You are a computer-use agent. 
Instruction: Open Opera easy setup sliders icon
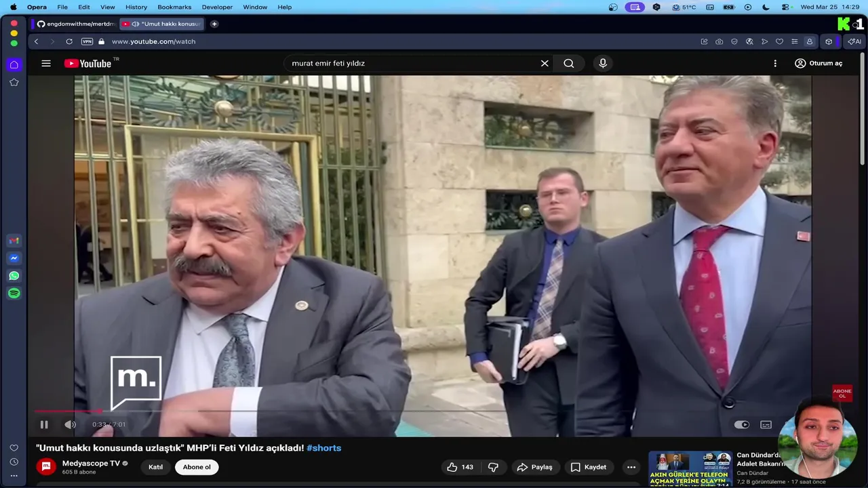click(794, 41)
